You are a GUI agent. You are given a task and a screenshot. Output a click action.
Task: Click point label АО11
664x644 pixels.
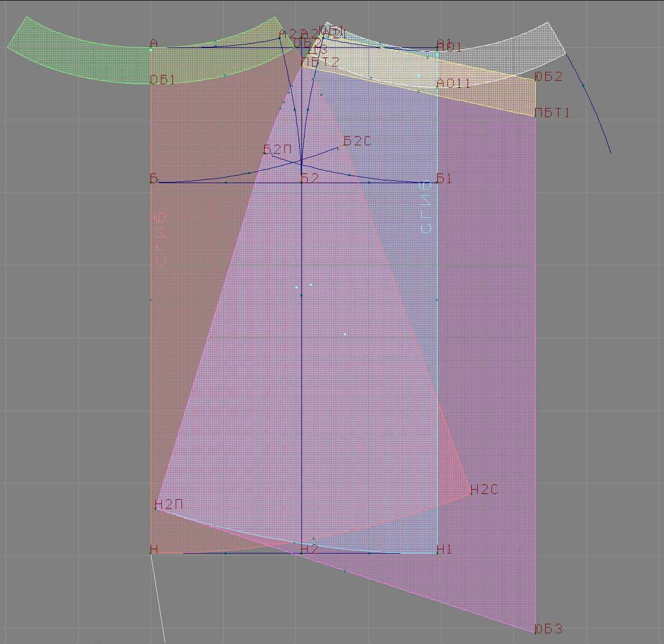tap(454, 84)
